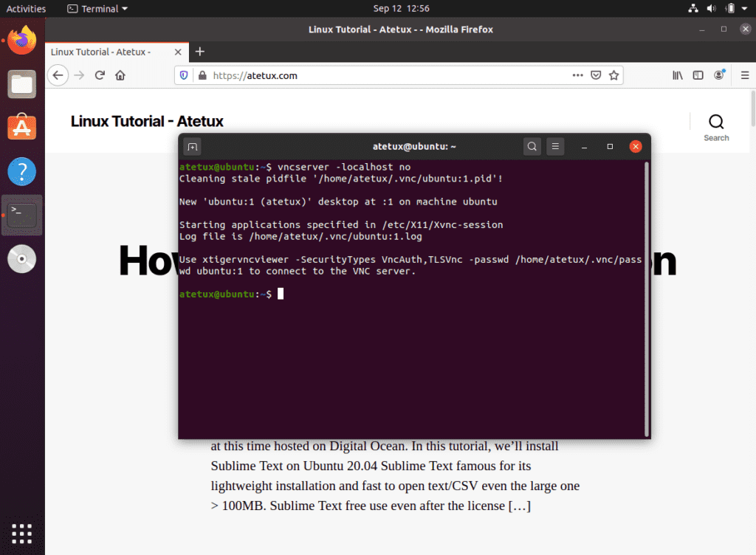The image size is (756, 555).
Task: Open the Firefox main hamburger menu
Action: tap(744, 75)
